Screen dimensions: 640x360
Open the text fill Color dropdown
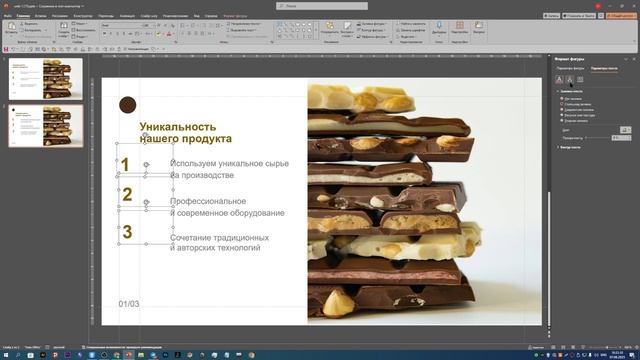(x=625, y=130)
